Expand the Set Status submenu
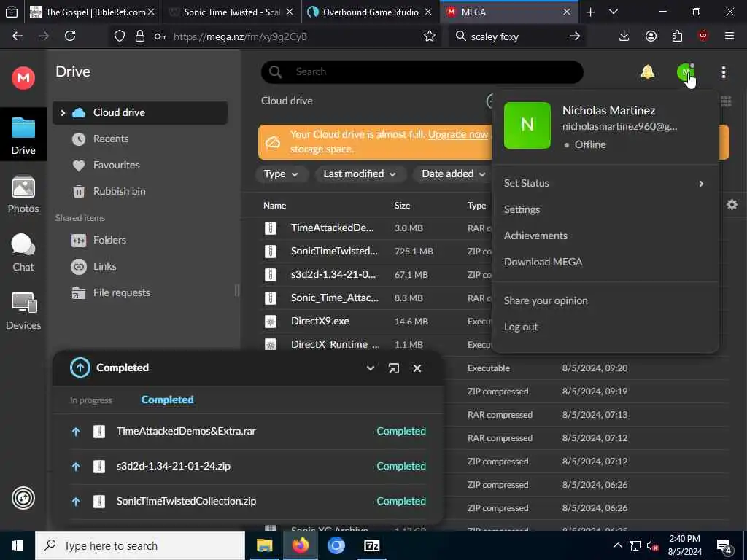Screen dimensions: 747x560 point(605,183)
